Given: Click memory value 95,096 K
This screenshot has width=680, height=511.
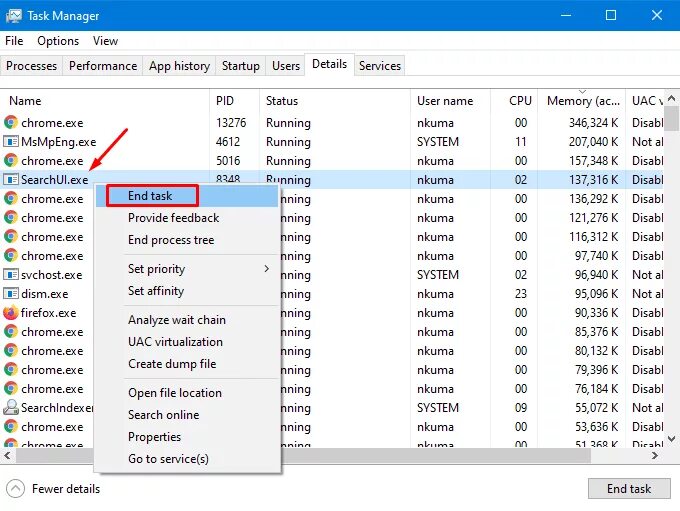Looking at the screenshot, I should 596,294.
